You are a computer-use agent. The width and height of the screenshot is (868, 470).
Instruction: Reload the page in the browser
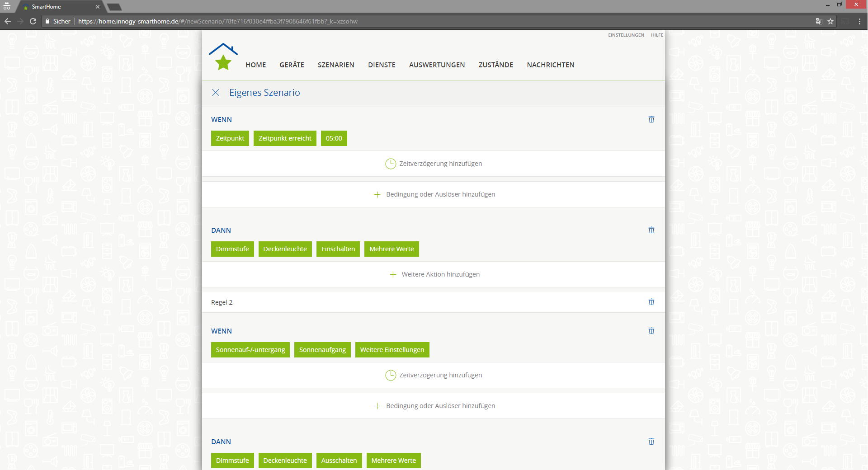click(33, 21)
